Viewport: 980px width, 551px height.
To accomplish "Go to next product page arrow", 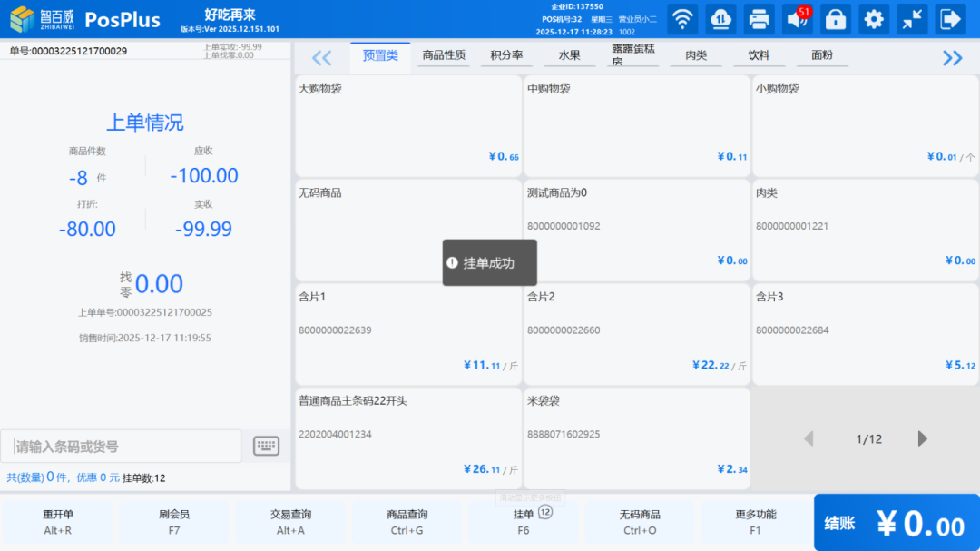I will tap(923, 439).
